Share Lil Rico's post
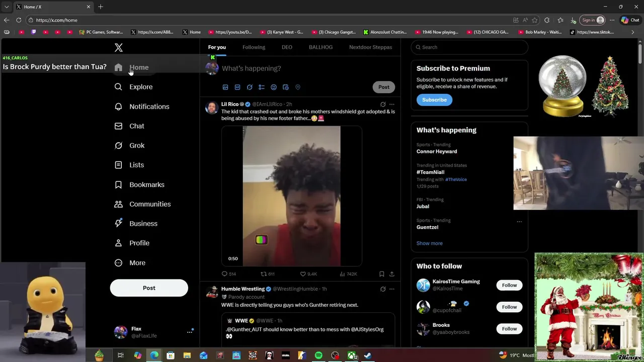644x362 pixels. (x=392, y=274)
